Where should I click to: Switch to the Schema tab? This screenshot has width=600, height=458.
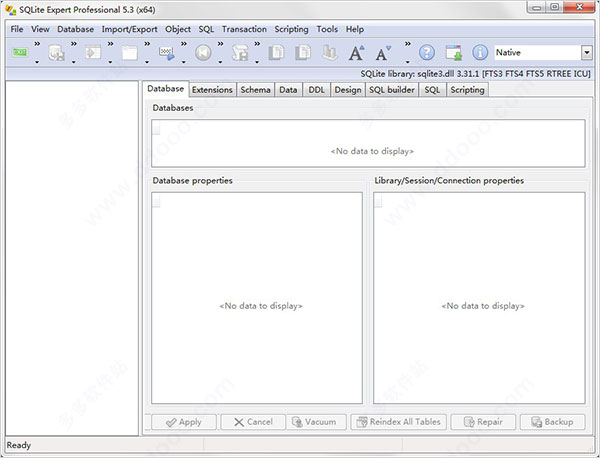pos(255,90)
